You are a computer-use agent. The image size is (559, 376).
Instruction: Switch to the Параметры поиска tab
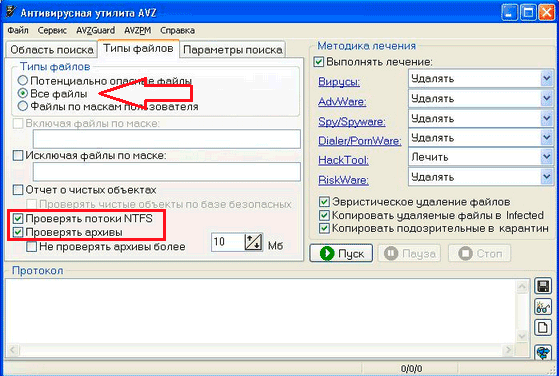coord(232,50)
